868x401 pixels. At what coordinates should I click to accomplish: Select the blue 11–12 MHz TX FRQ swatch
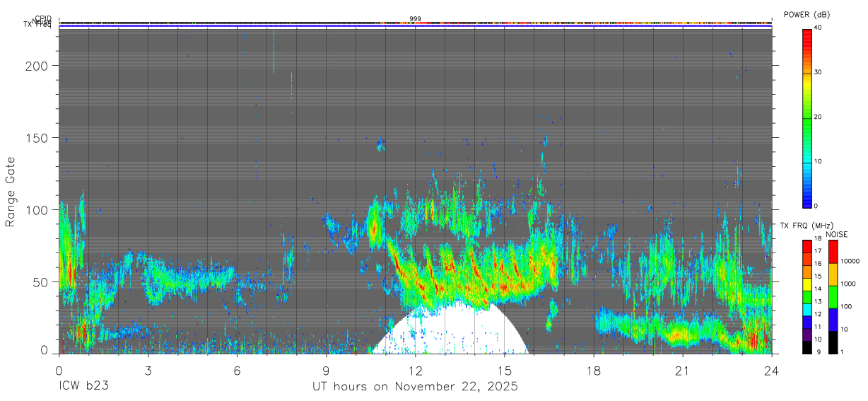tap(807, 322)
